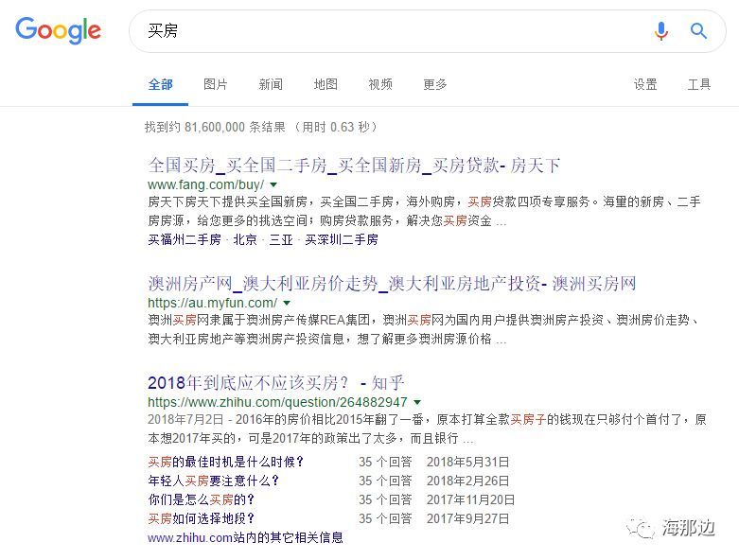The width and height of the screenshot is (739, 560).
Task: Expand arrow next to www.fang.com/buy/
Action: point(273,184)
